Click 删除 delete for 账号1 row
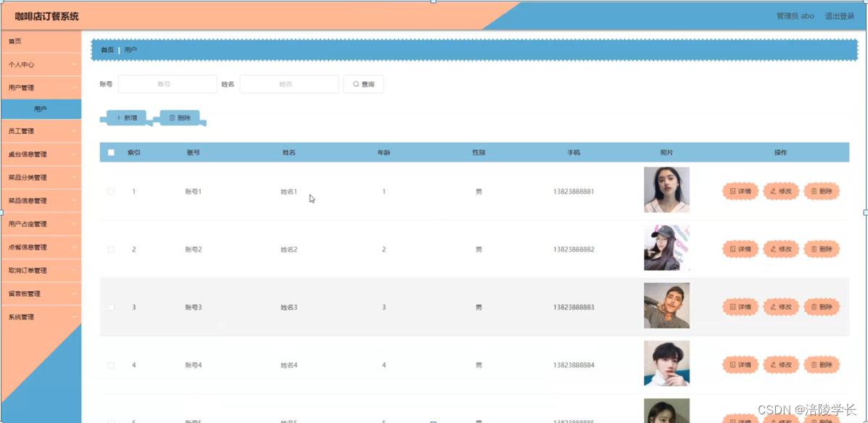The height and width of the screenshot is (423, 868). click(x=822, y=191)
